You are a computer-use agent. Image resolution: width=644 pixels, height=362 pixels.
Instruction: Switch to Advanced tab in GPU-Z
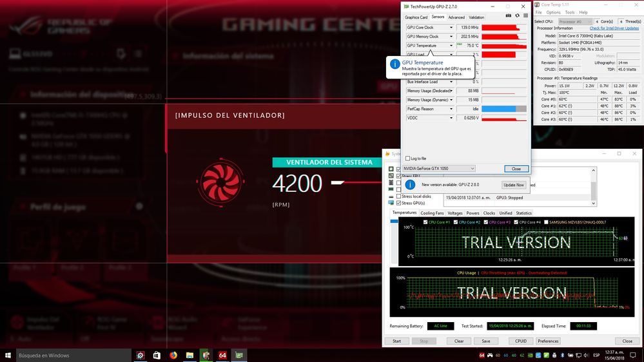456,17
